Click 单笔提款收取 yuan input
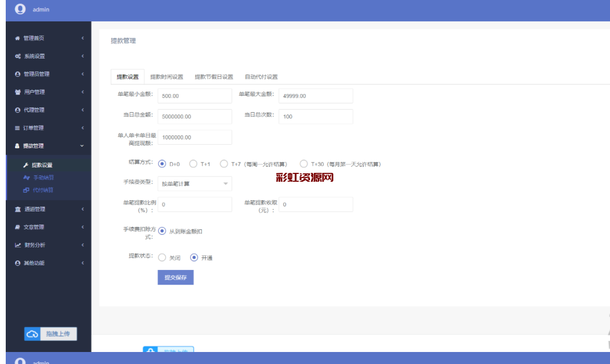The image size is (610, 364). click(316, 204)
